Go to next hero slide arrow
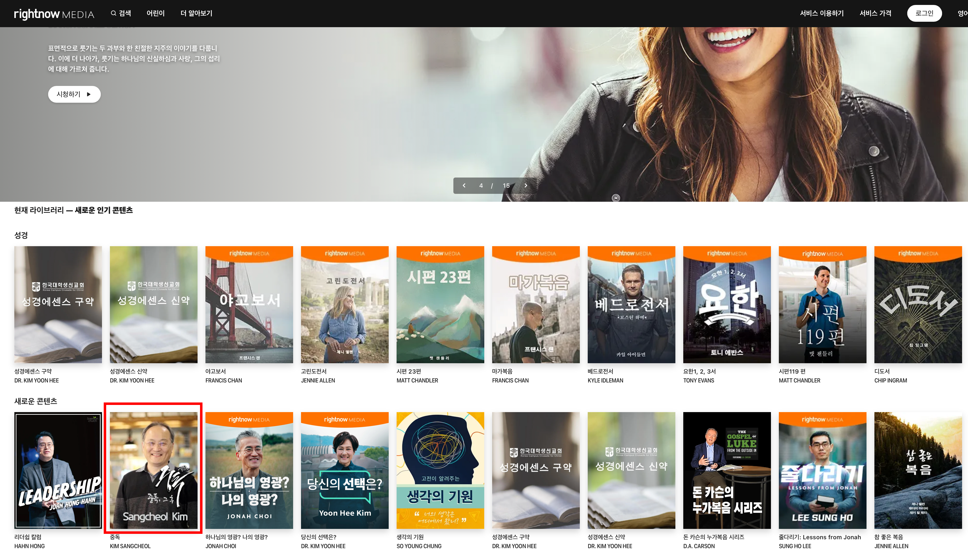 [526, 185]
